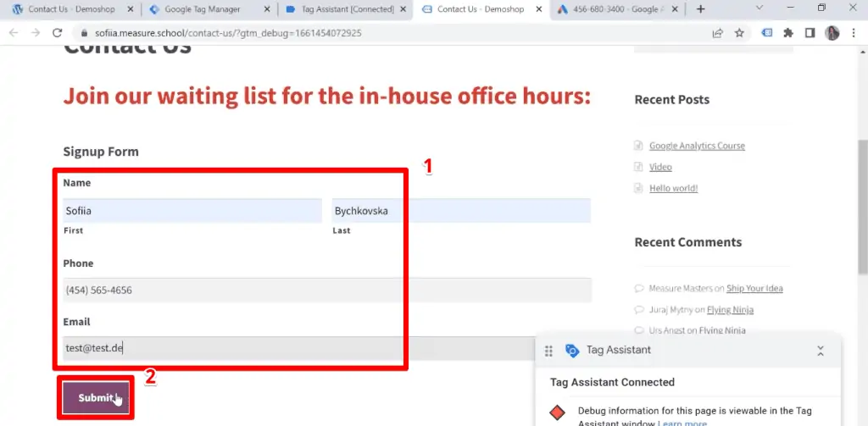Grab the Tag Assistant drag handle icon
Viewport: 868px width, 426px height.
click(548, 351)
